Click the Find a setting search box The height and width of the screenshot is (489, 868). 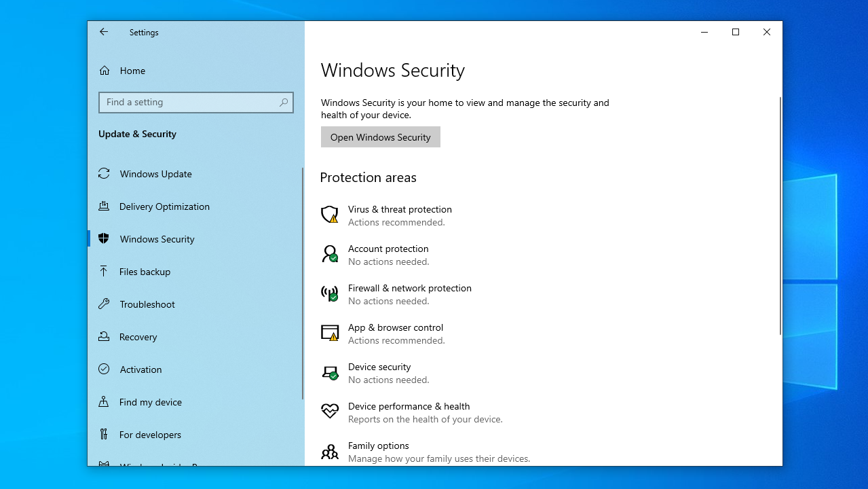pyautogui.click(x=195, y=102)
